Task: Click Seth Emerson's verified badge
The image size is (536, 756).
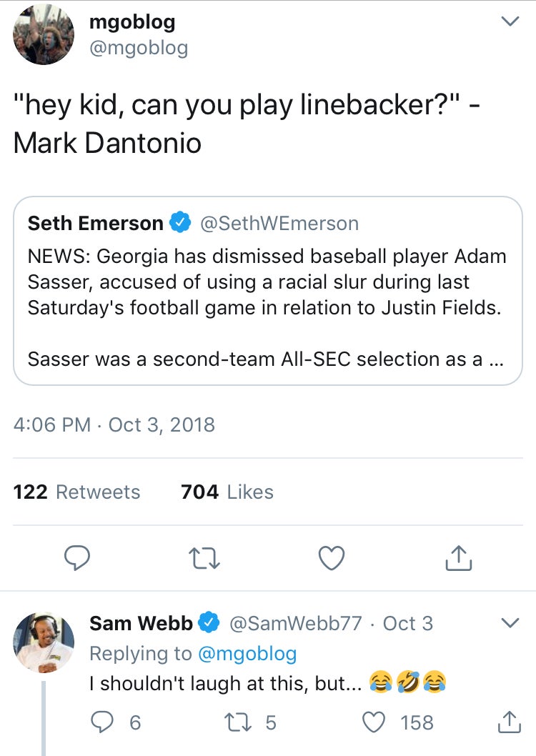Action: 180,224
